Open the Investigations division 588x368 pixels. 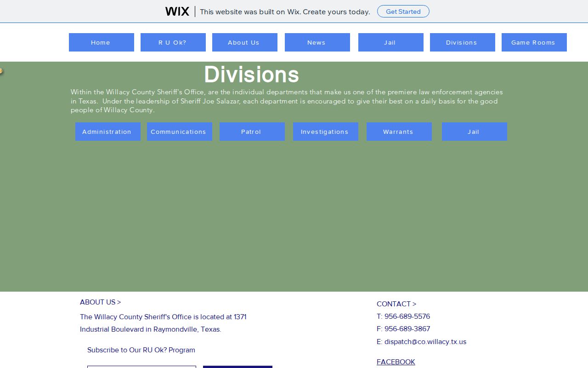pos(326,132)
